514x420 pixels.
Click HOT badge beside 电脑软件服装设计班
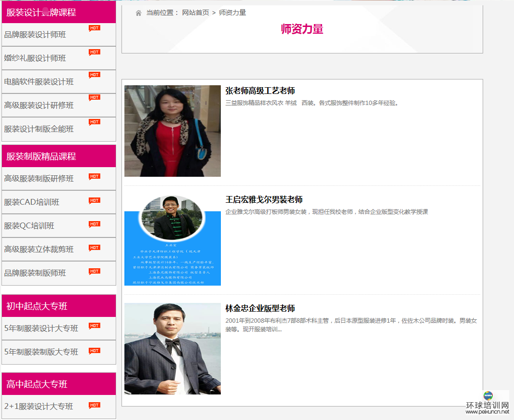click(95, 75)
